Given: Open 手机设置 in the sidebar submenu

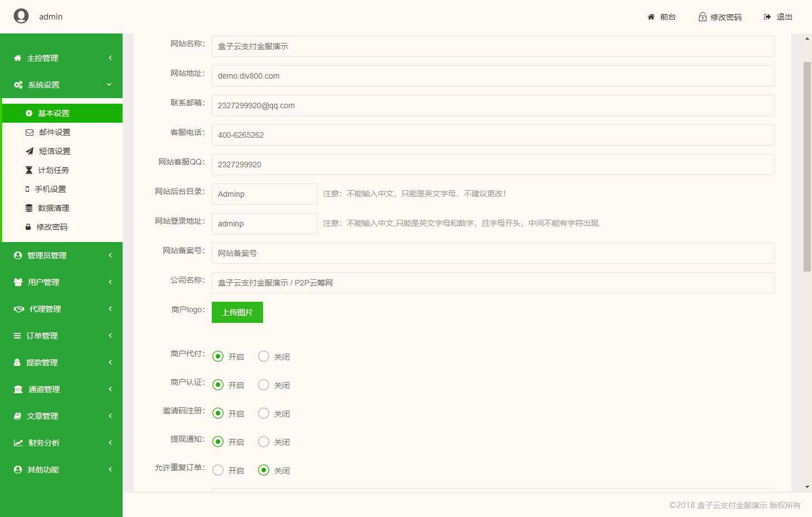Looking at the screenshot, I should click(x=50, y=189).
